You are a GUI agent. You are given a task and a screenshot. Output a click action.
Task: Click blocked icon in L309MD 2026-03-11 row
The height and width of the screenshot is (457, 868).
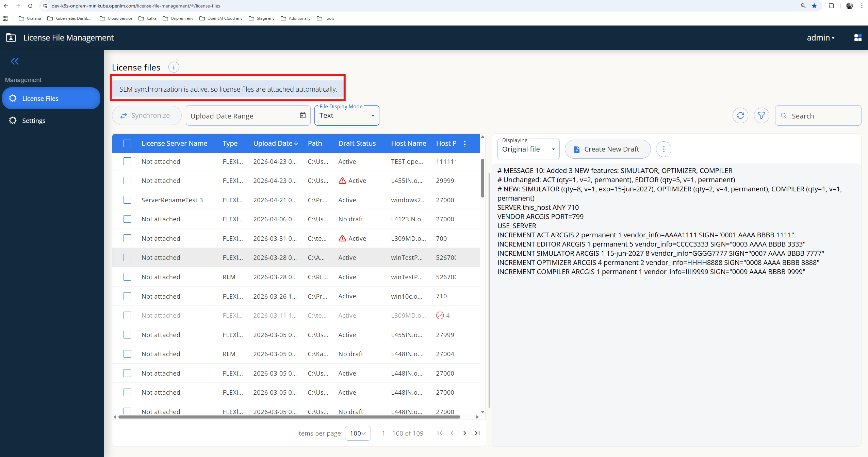pos(440,315)
